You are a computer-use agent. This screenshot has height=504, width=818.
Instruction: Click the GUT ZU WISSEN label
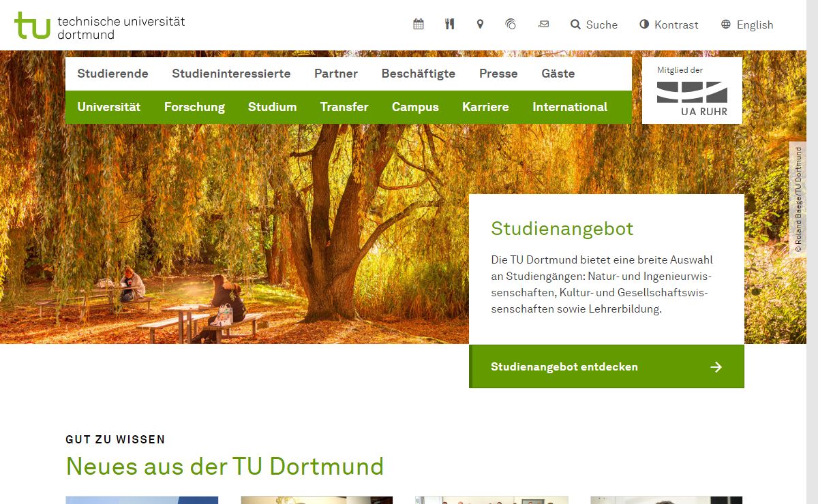115,439
